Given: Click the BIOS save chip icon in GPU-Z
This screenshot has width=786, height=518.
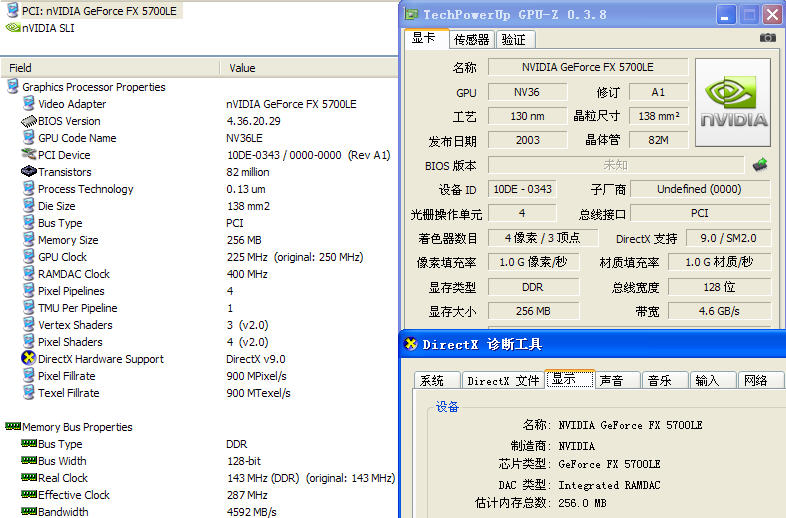Looking at the screenshot, I should [760, 164].
